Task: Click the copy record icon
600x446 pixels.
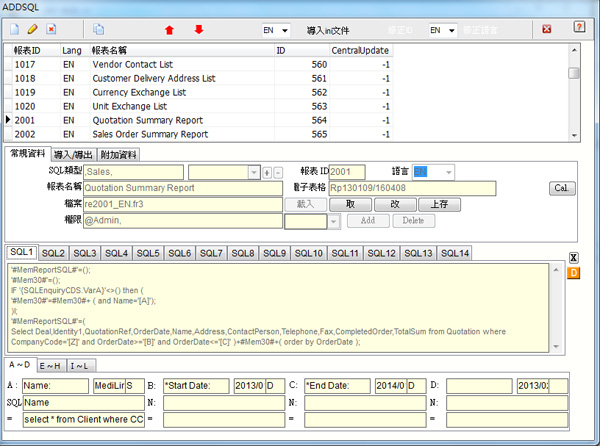Action: point(98,29)
